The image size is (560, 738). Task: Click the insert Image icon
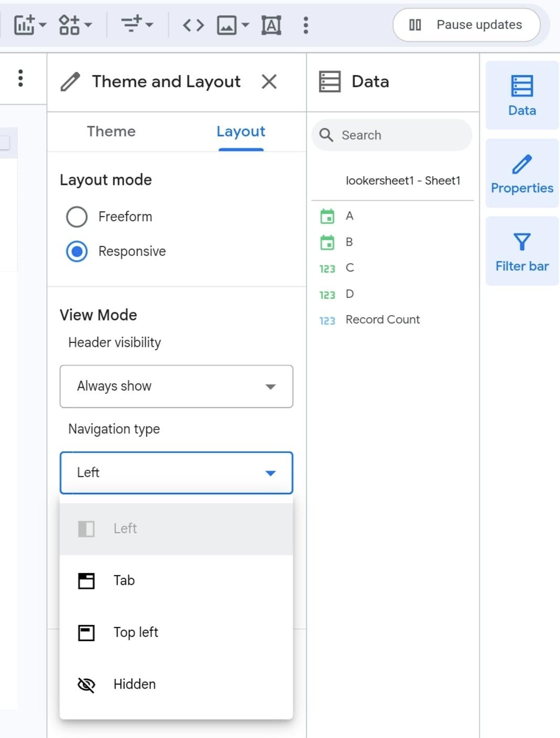[x=227, y=25]
